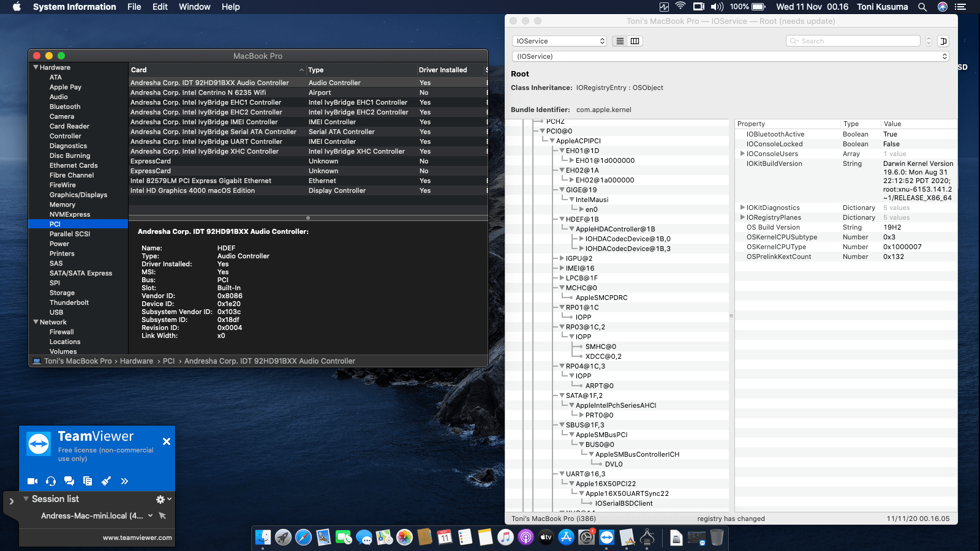Collapse the TeamViewer panel with side arrow
This screenshot has height=551, width=980.
11,501
